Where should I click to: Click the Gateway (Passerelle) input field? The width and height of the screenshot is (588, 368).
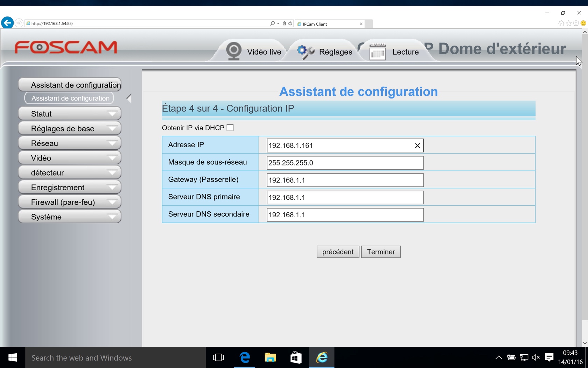[345, 180]
